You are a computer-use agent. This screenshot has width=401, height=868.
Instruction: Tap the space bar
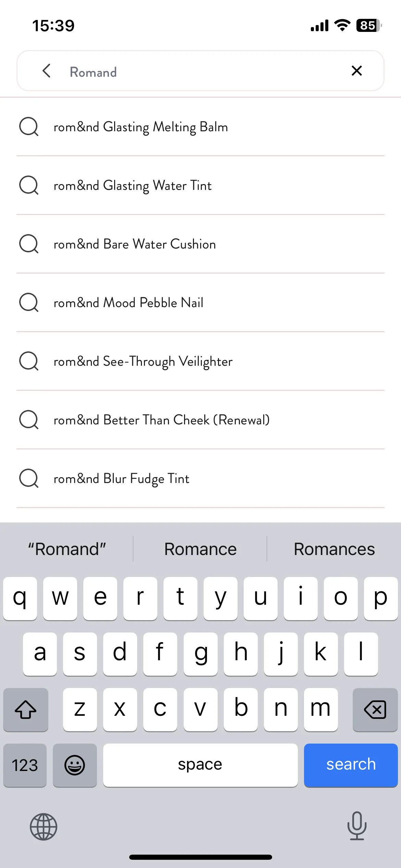(x=200, y=765)
